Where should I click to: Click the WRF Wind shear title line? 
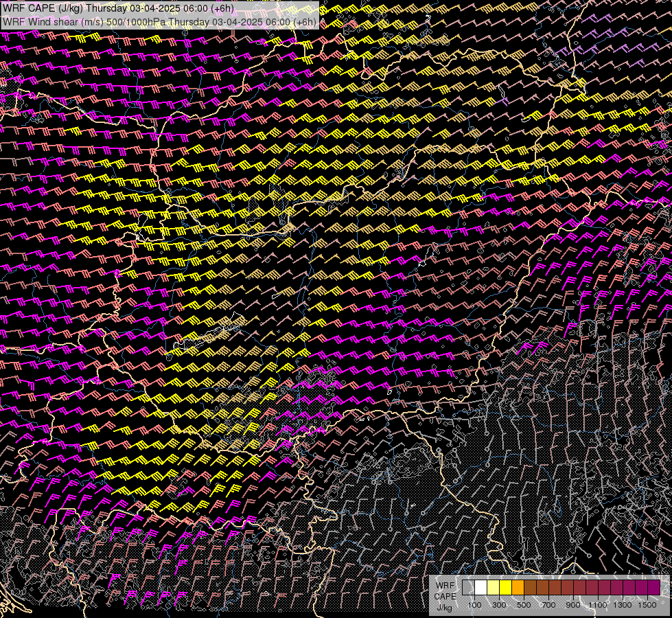pyautogui.click(x=159, y=22)
